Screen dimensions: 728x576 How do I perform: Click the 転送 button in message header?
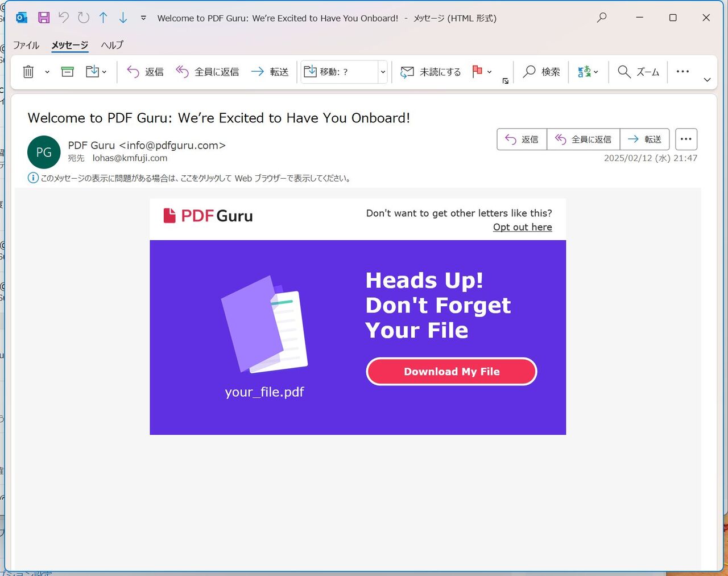click(644, 139)
